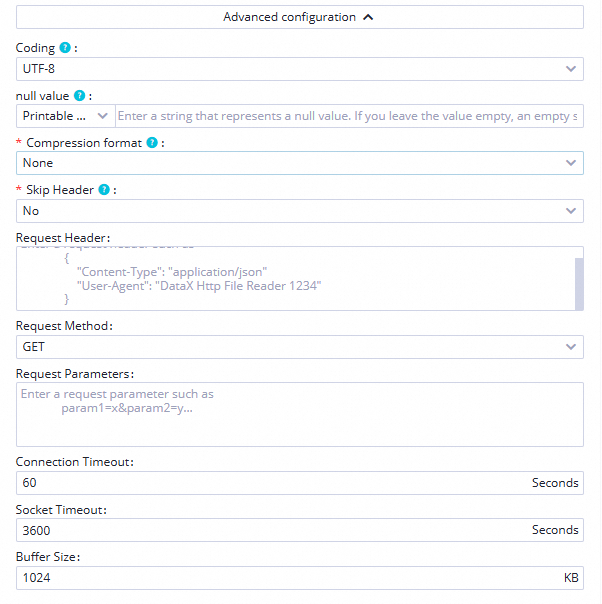Click the null value string input field
Image resolution: width=602 pixels, height=604 pixels.
(x=349, y=116)
